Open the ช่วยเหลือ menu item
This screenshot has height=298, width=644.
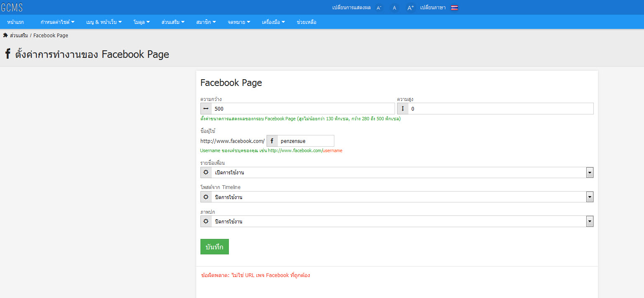pyautogui.click(x=306, y=22)
